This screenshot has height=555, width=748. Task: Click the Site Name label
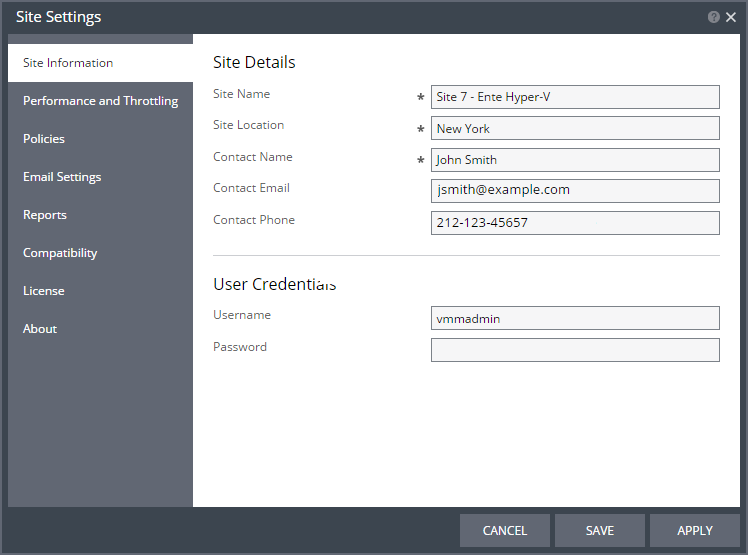[241, 94]
